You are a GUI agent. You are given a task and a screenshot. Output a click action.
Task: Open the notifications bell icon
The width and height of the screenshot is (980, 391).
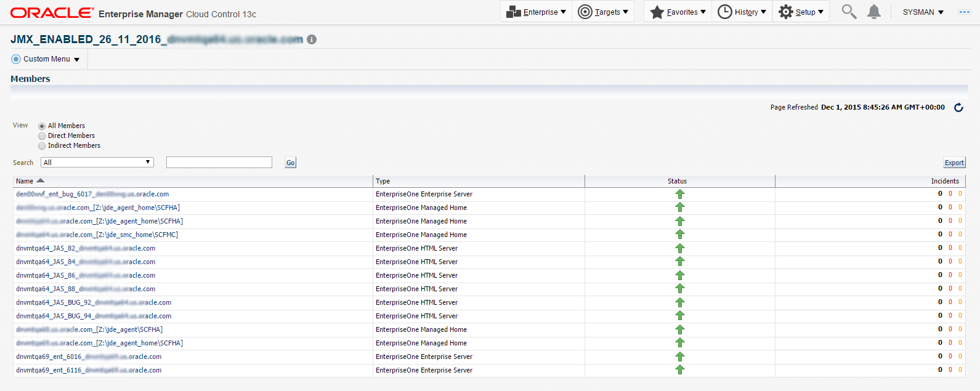873,12
